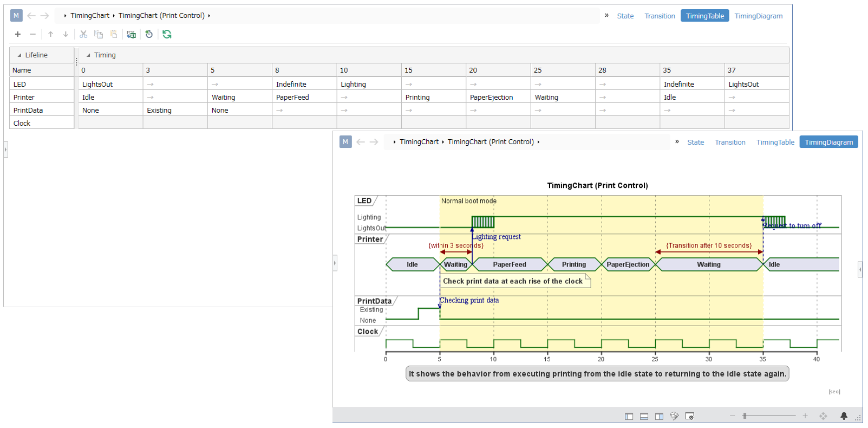
Task: Open the diagram settings gear window icon
Action: (x=689, y=416)
